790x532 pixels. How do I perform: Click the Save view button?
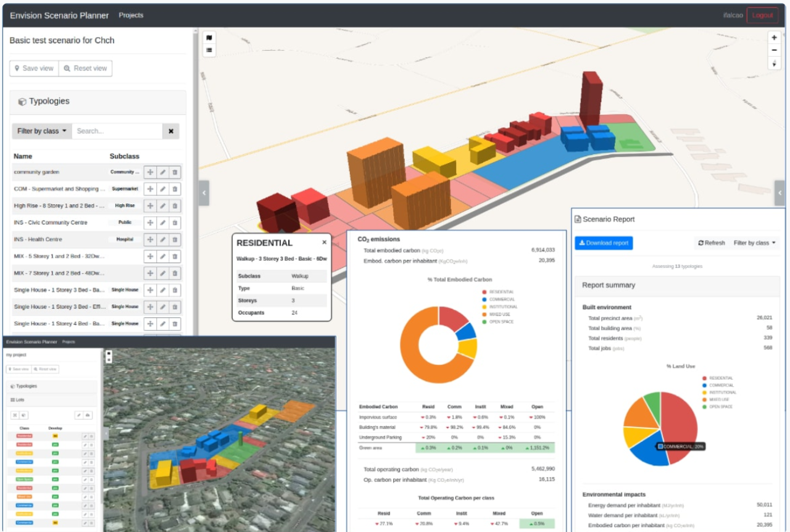tap(33, 68)
